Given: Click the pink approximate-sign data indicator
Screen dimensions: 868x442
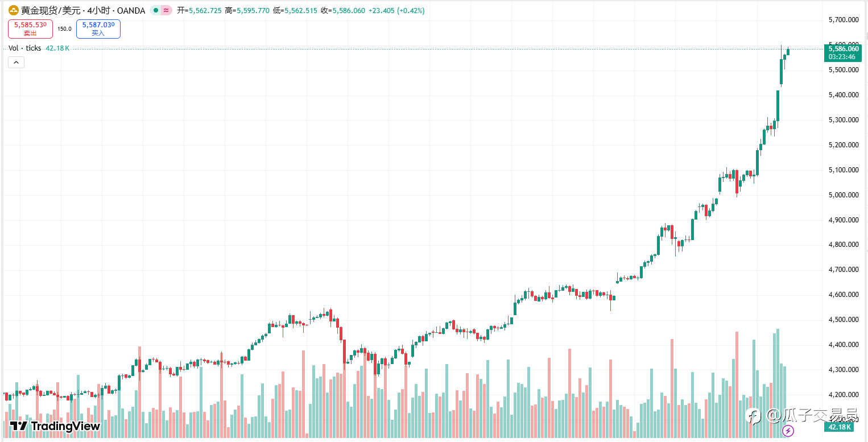Looking at the screenshot, I should (x=166, y=10).
